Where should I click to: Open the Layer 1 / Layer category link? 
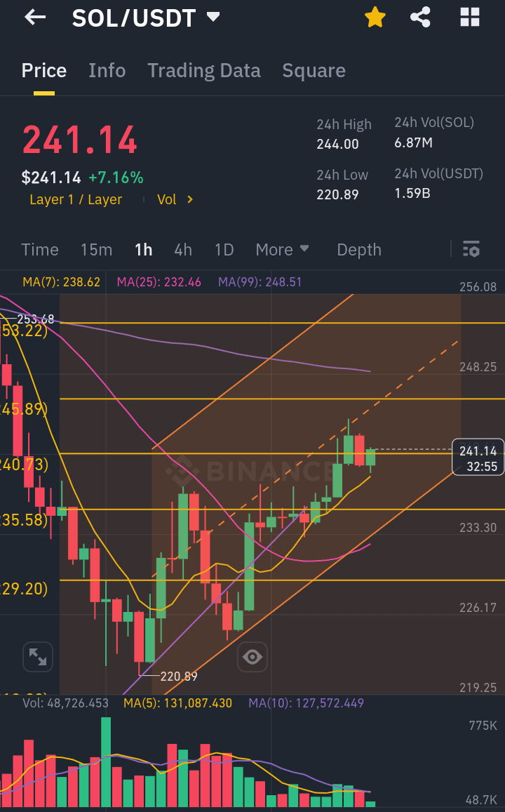(x=76, y=199)
